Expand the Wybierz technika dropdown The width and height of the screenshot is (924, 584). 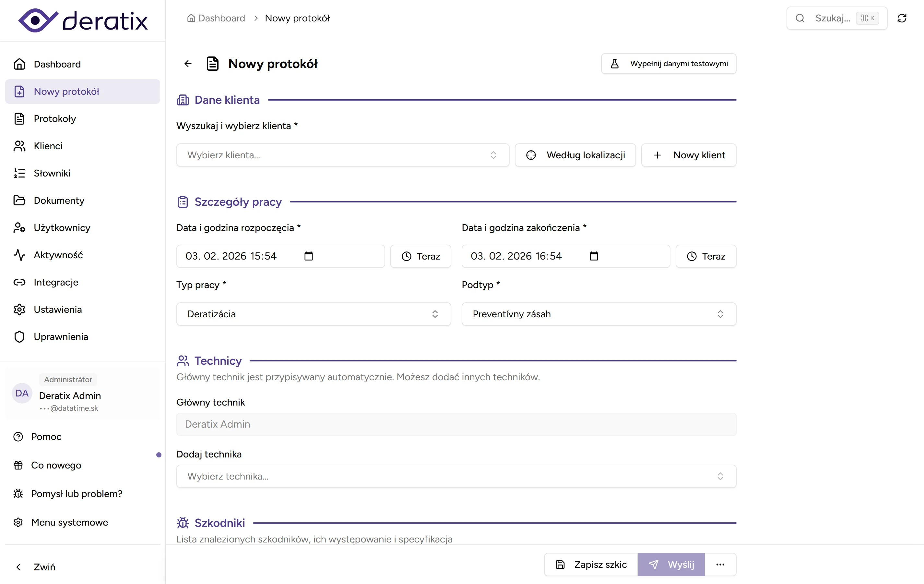tap(456, 476)
